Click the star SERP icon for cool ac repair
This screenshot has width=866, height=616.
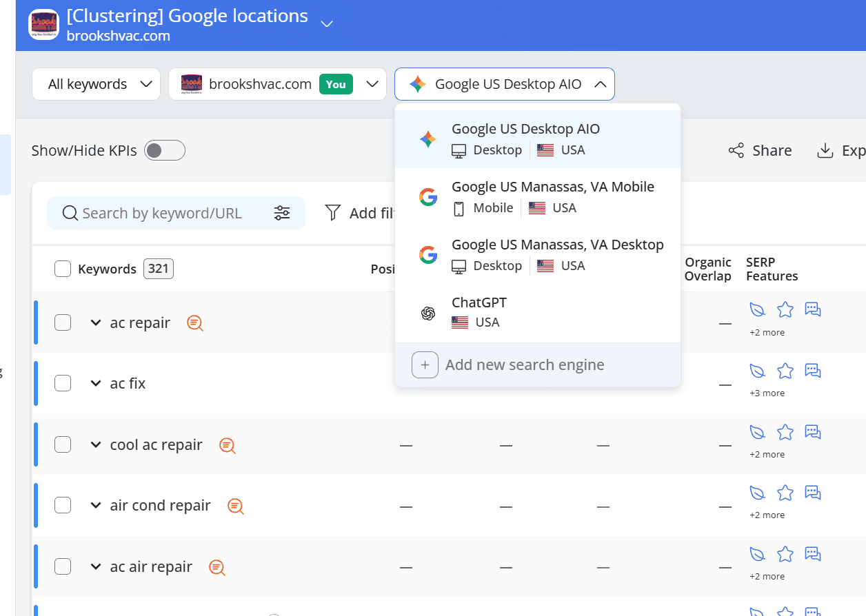(x=785, y=432)
